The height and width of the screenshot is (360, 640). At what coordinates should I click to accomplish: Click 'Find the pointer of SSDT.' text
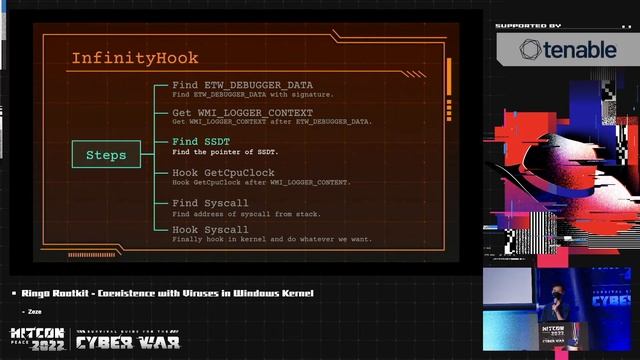(x=225, y=152)
